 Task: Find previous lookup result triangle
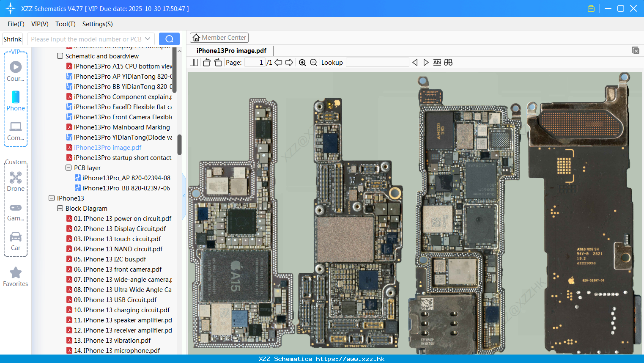415,63
